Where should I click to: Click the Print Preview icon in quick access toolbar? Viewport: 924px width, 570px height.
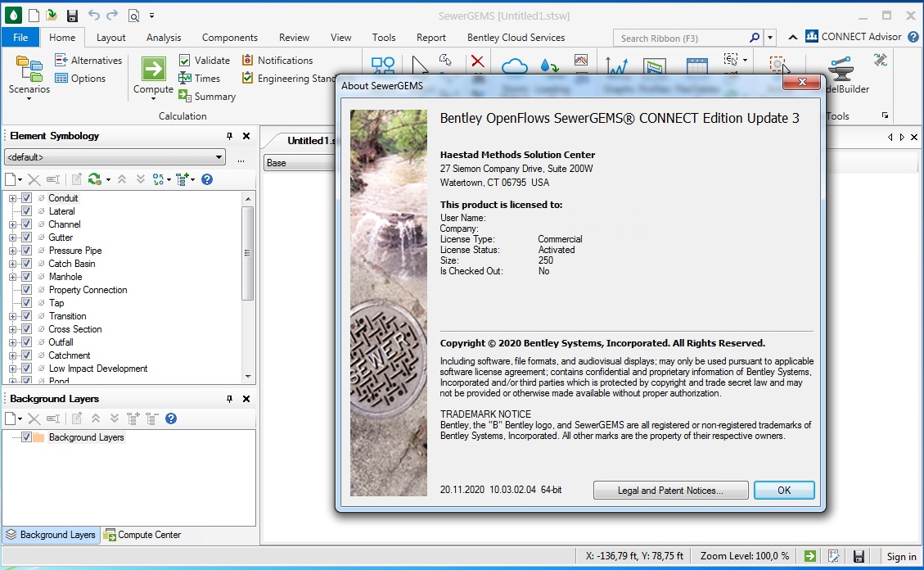pos(133,16)
